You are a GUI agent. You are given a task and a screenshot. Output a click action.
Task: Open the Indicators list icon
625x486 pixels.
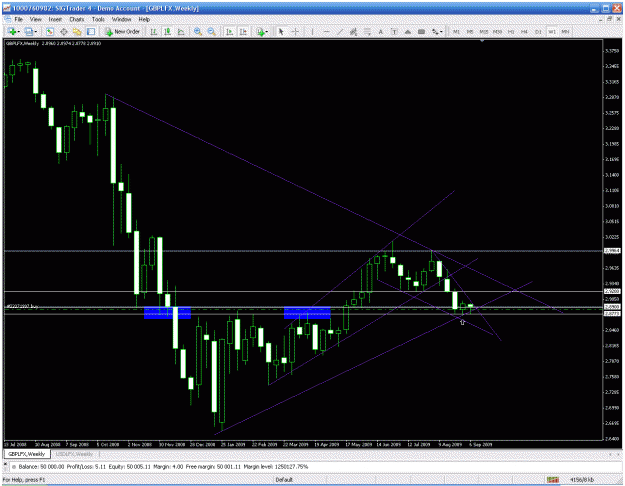tap(261, 31)
